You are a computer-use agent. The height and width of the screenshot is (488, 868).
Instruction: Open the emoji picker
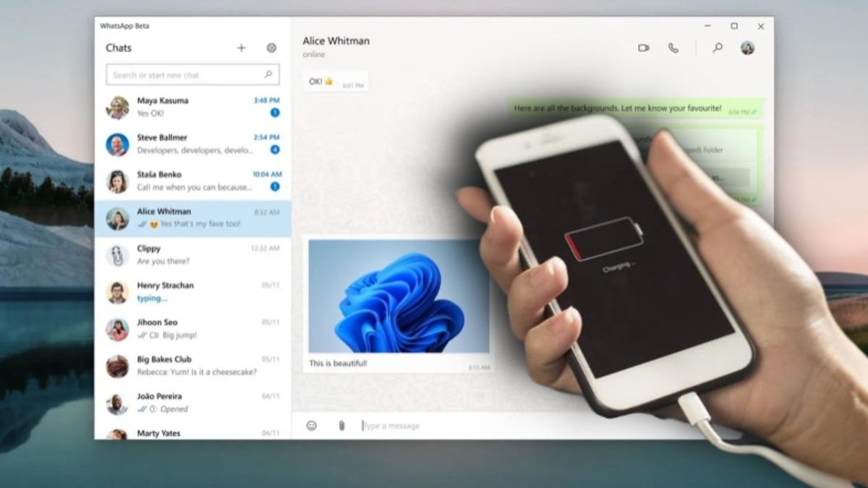(x=312, y=426)
